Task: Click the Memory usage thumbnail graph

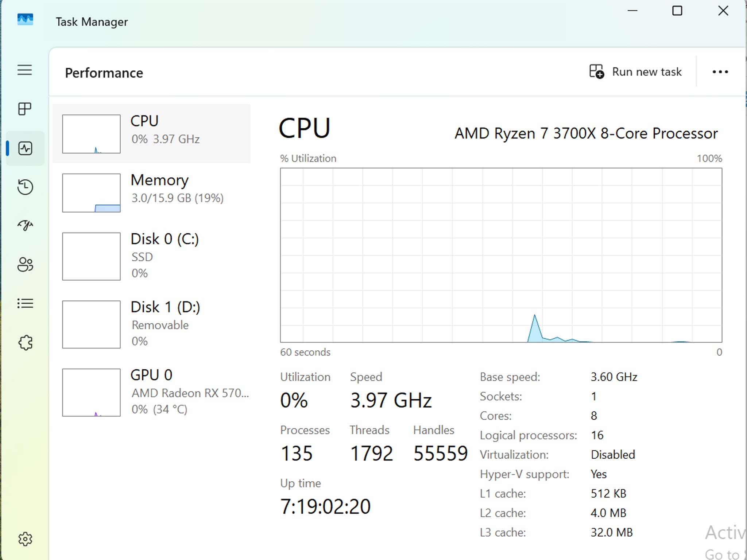Action: tap(91, 193)
